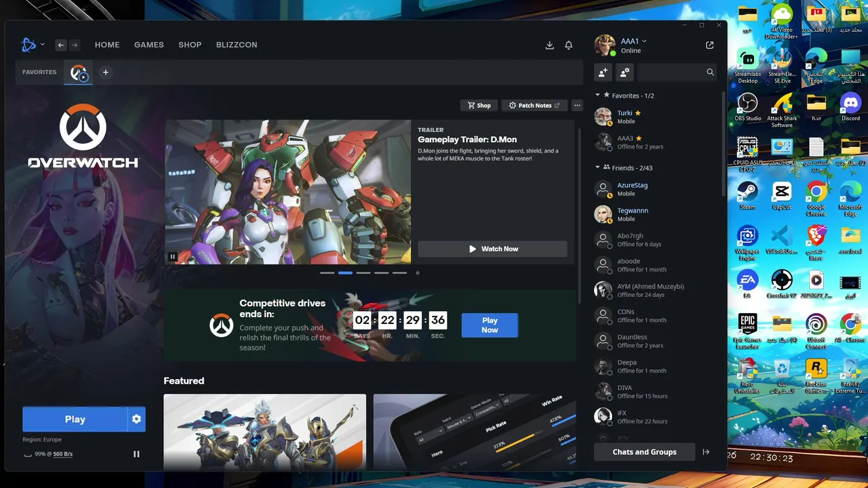The width and height of the screenshot is (868, 488).
Task: Select the Microsoft Edge desktop icon
Action: pos(850,199)
